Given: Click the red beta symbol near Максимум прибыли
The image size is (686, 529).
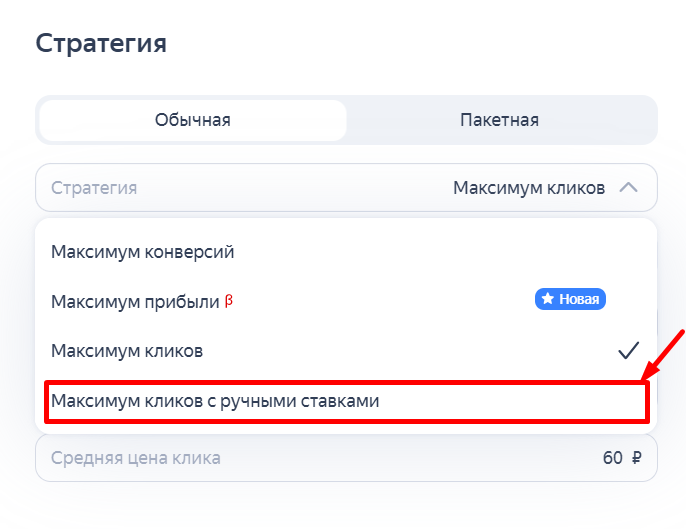Looking at the screenshot, I should 229,300.
